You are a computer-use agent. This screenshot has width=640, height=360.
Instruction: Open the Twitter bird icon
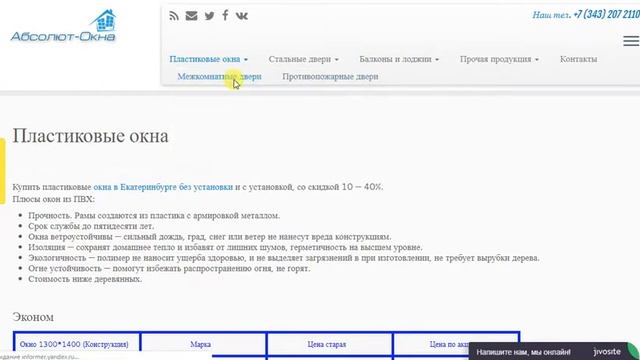[209, 16]
